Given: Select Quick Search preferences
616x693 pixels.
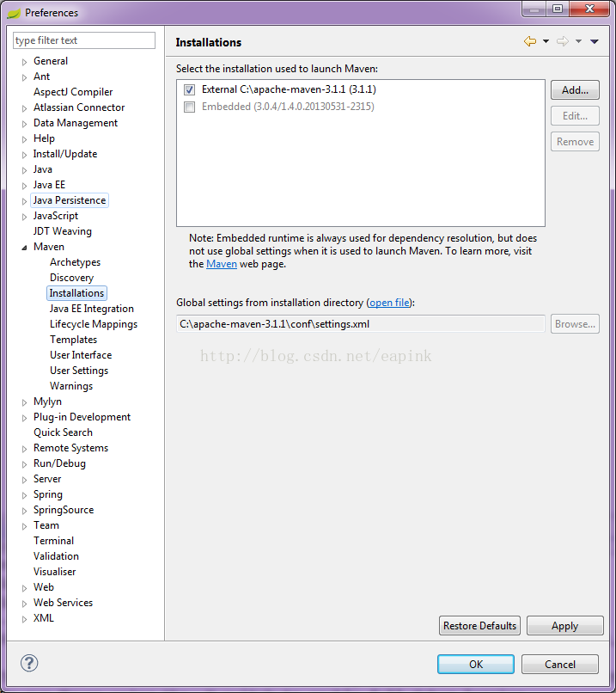Looking at the screenshot, I should pyautogui.click(x=63, y=432).
